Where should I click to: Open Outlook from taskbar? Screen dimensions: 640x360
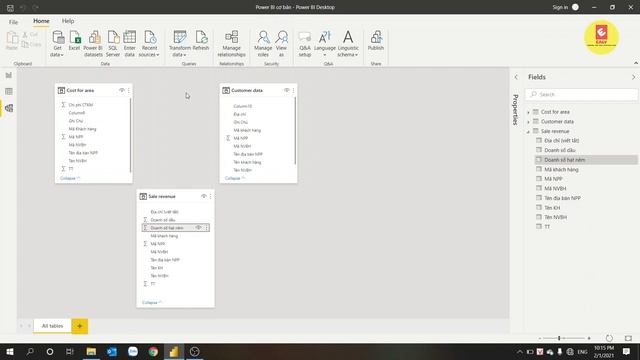click(112, 351)
